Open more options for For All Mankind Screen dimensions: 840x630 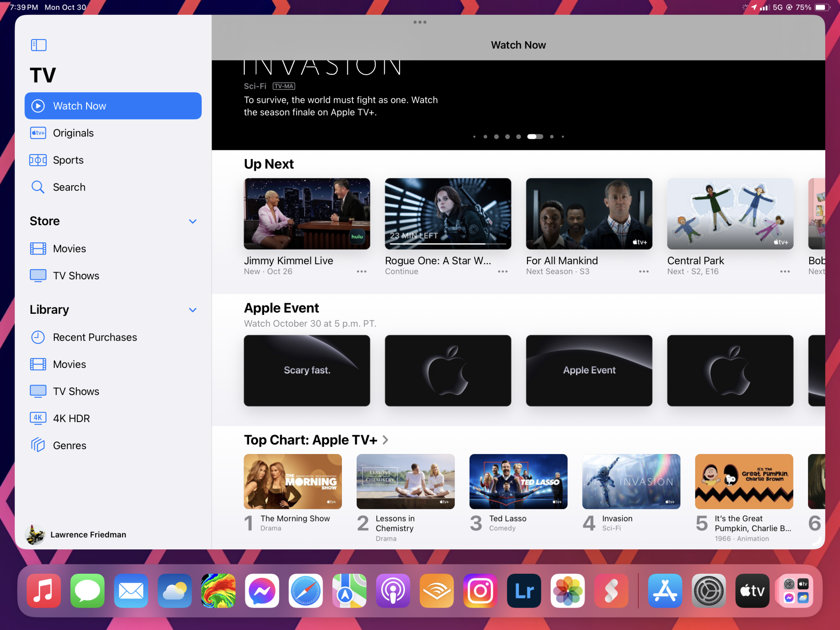click(x=644, y=272)
